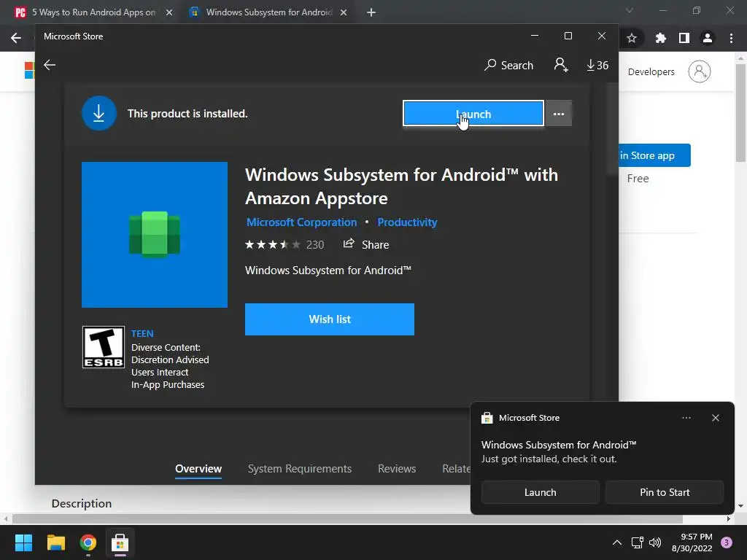Toggle Chrome side panel
The image size is (747, 560).
tap(684, 38)
